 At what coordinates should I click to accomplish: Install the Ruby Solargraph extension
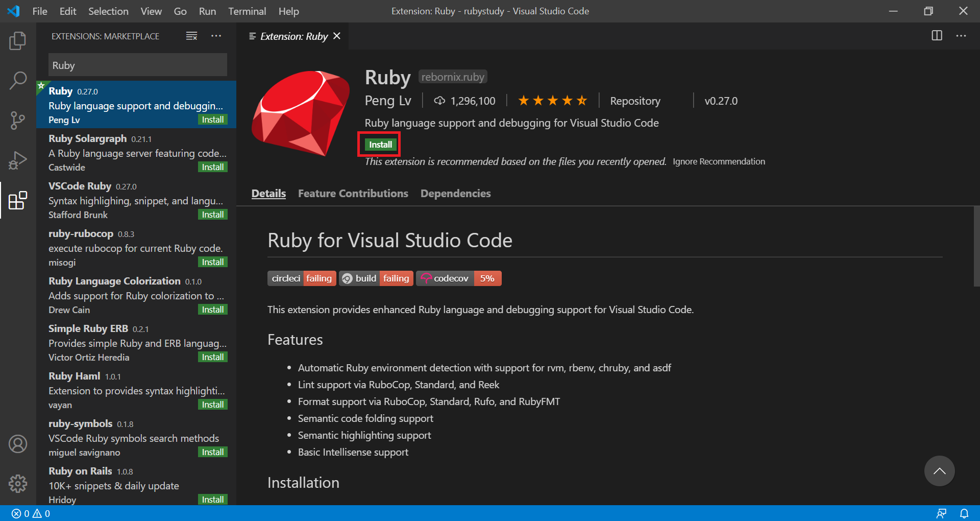[x=213, y=167]
